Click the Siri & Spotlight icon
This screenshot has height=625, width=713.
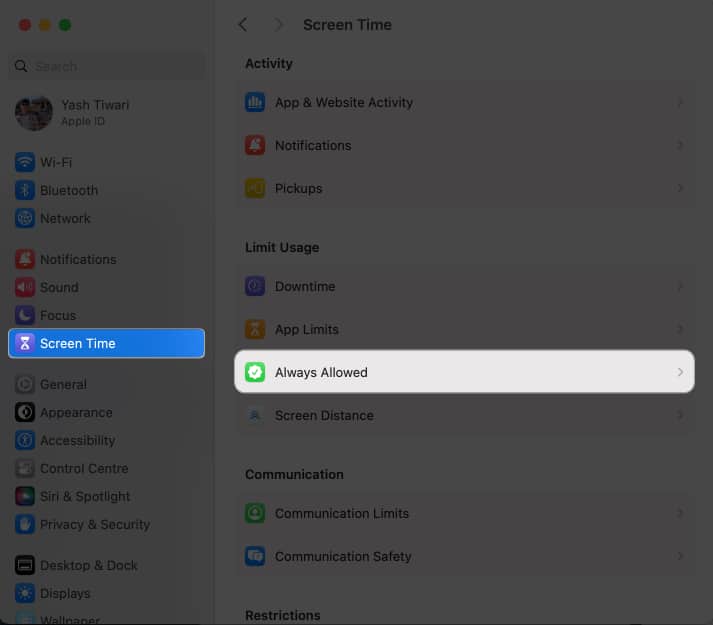click(25, 496)
